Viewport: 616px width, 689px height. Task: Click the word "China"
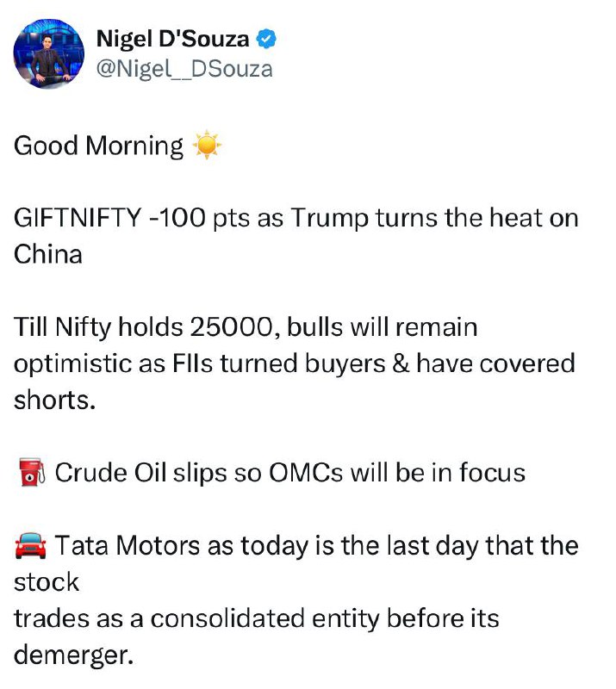point(48,255)
